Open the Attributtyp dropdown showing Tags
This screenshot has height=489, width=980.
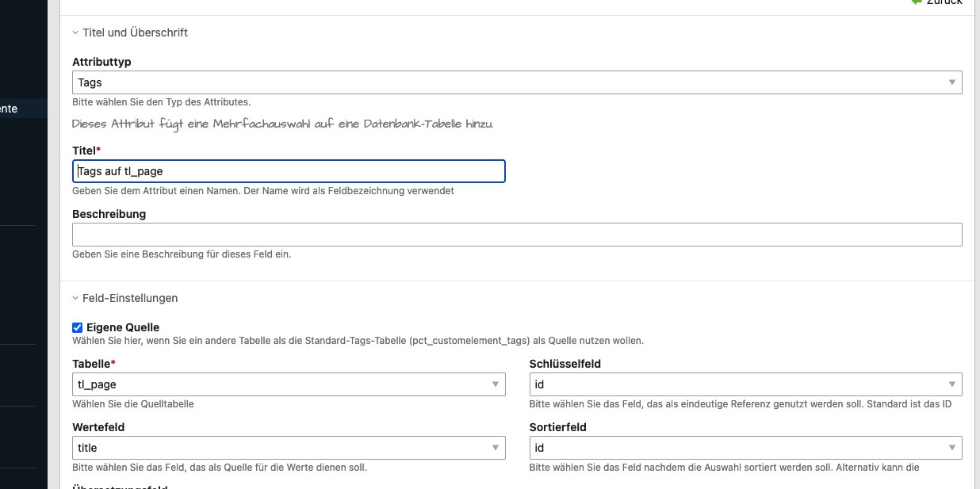(516, 82)
